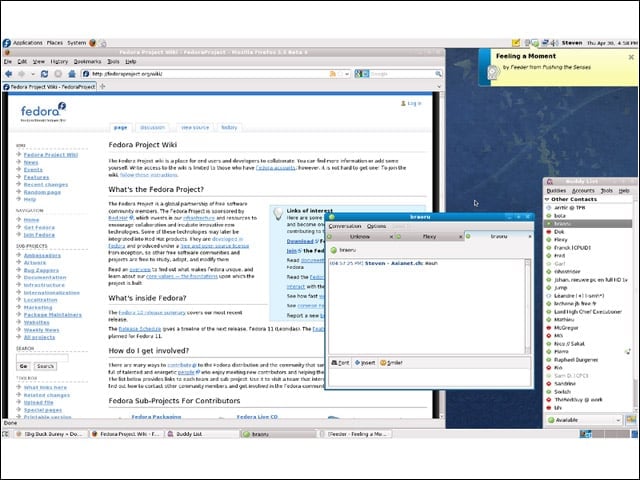
Task: Click the Font button in the chat window
Action: (x=340, y=362)
